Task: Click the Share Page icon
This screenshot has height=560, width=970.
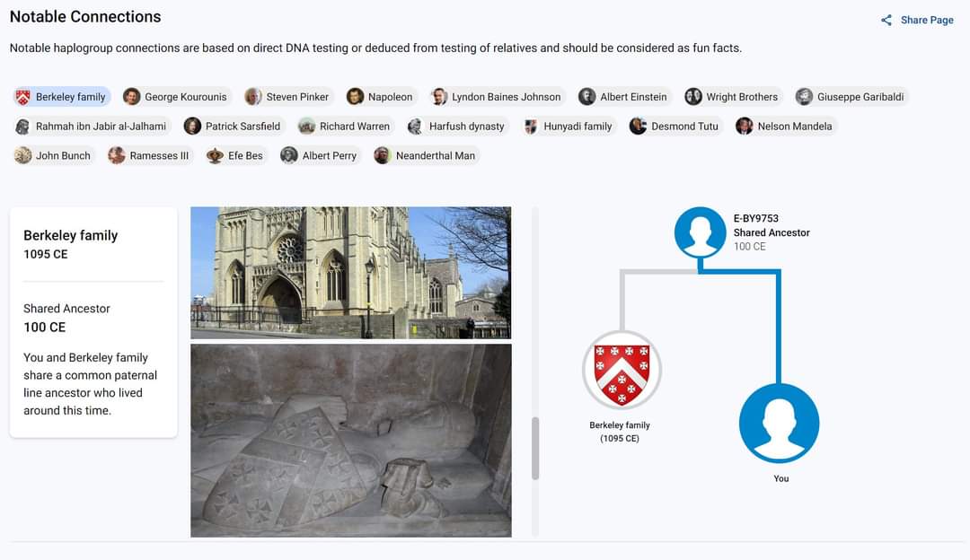Action: 886,21
